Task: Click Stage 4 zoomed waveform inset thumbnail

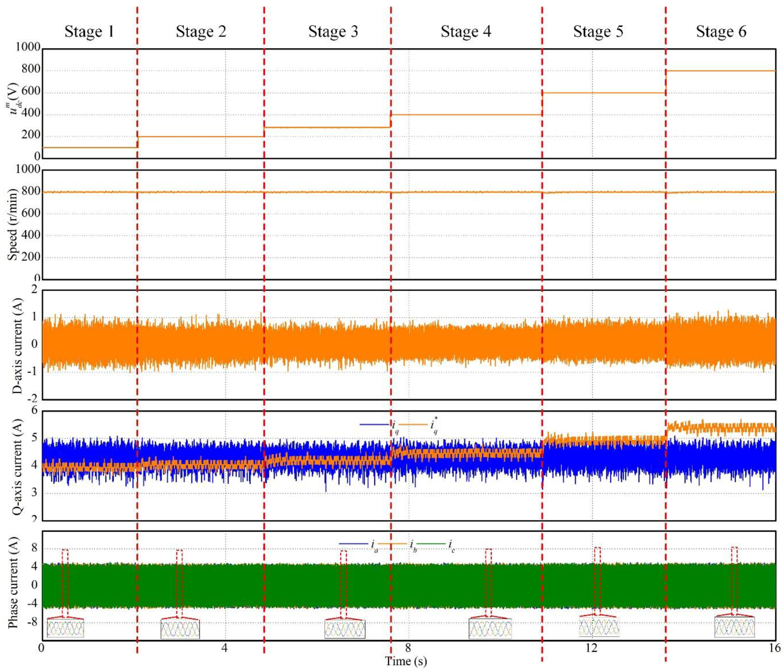Action: click(x=490, y=629)
